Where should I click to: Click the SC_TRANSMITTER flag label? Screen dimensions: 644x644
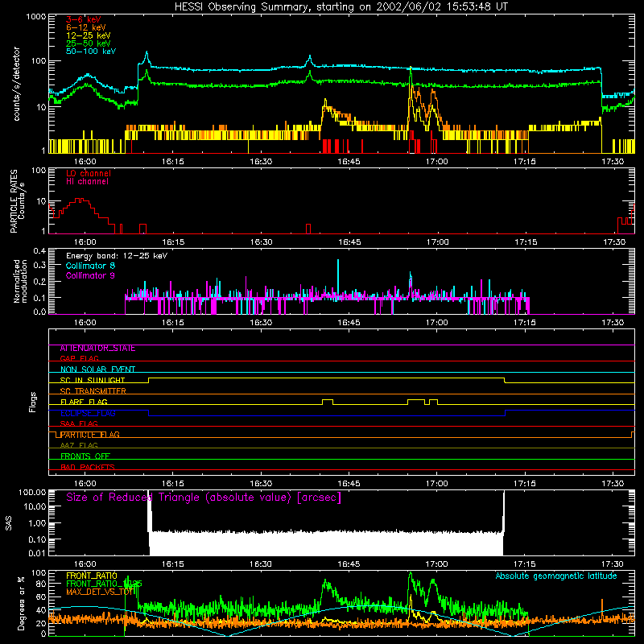[x=93, y=391]
